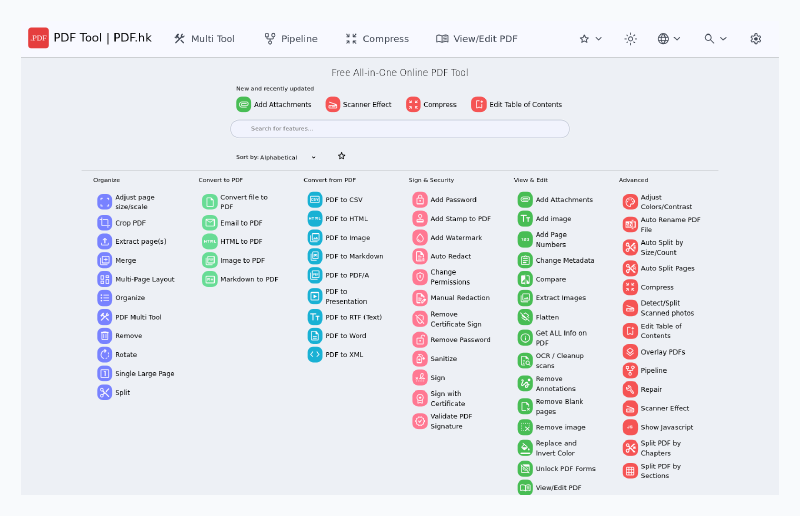Screen dimensions: 800x516
Task: Expand the search magnifier dropdown
Action: (x=715, y=39)
